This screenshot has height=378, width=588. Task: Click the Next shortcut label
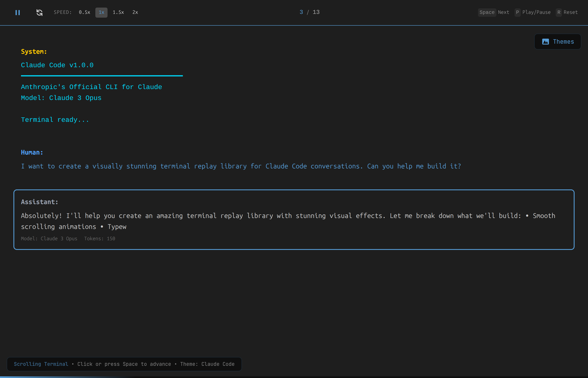[503, 12]
